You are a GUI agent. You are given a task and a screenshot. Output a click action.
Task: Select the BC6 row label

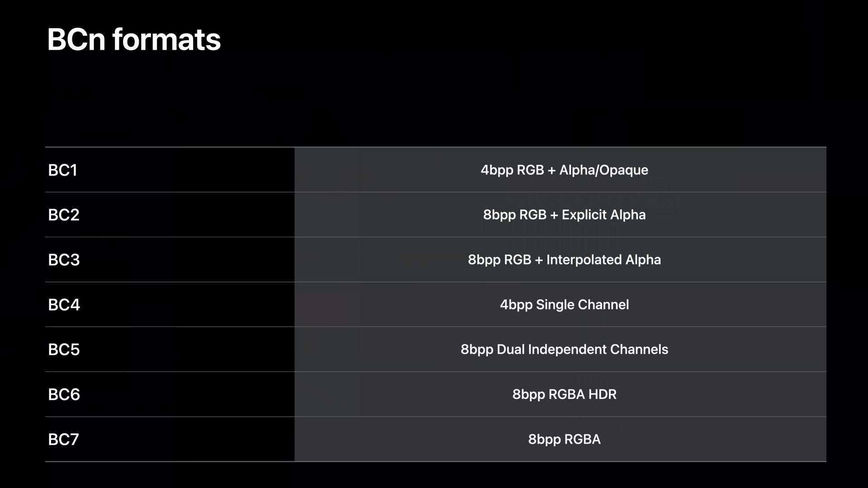click(x=64, y=394)
